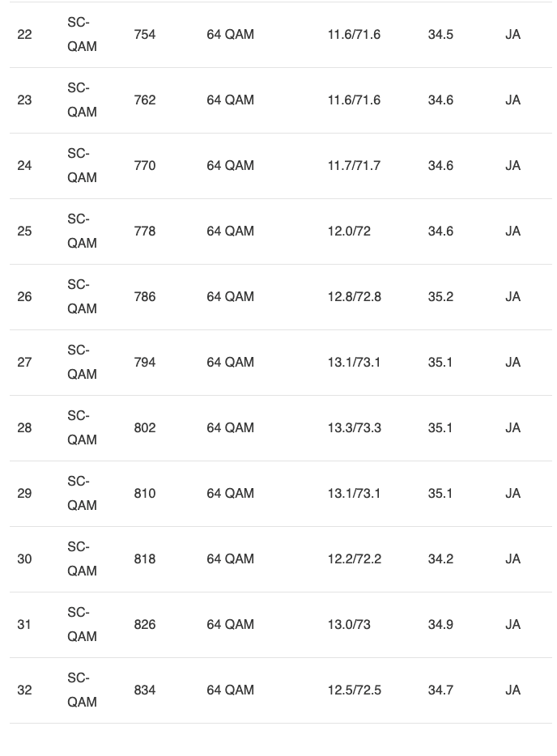Select the 754 frequency cell
557x756 pixels.
pos(145,35)
